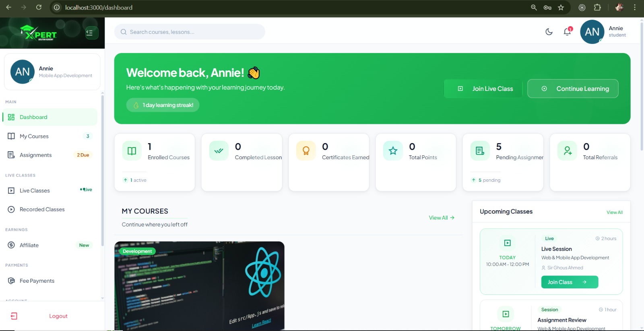Click the Completed Lessons double-check icon
Screen dimensions: 644x331
(x=219, y=151)
